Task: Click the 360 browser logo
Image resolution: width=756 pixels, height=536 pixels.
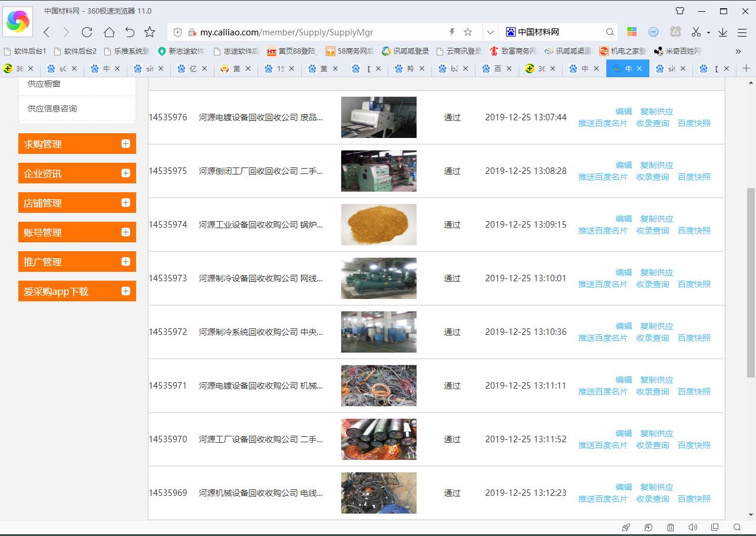Action: coord(18,21)
